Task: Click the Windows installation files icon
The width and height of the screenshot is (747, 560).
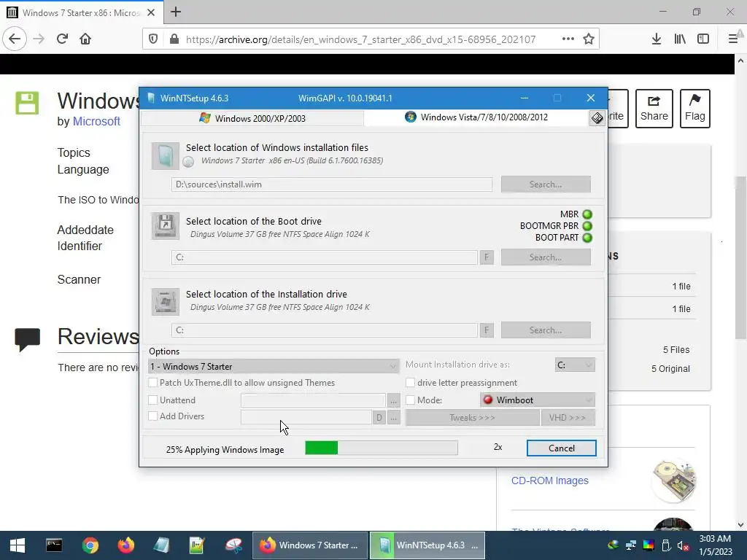Action: [166, 156]
